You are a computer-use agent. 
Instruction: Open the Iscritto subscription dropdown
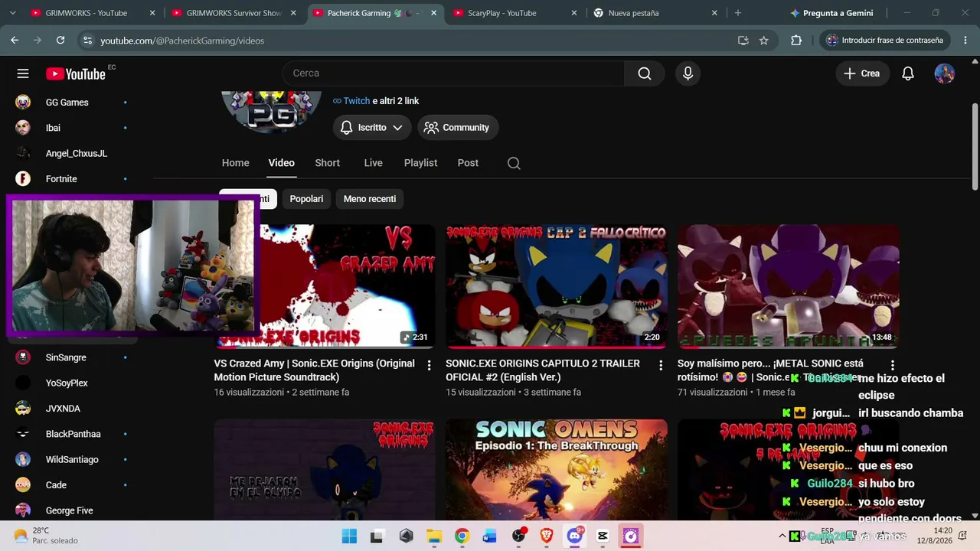(x=372, y=128)
